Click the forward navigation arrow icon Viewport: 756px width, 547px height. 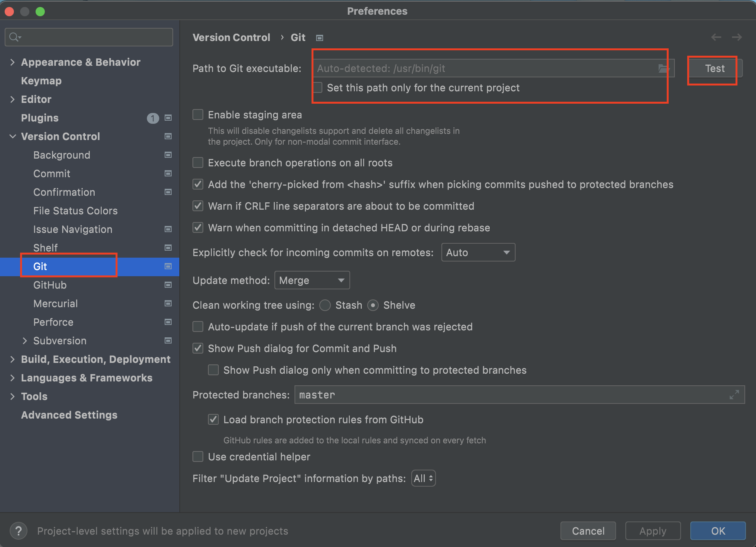[737, 37]
